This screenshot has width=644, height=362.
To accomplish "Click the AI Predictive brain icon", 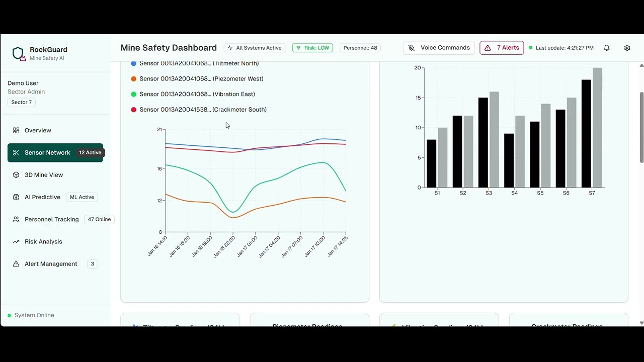I will [x=16, y=197].
